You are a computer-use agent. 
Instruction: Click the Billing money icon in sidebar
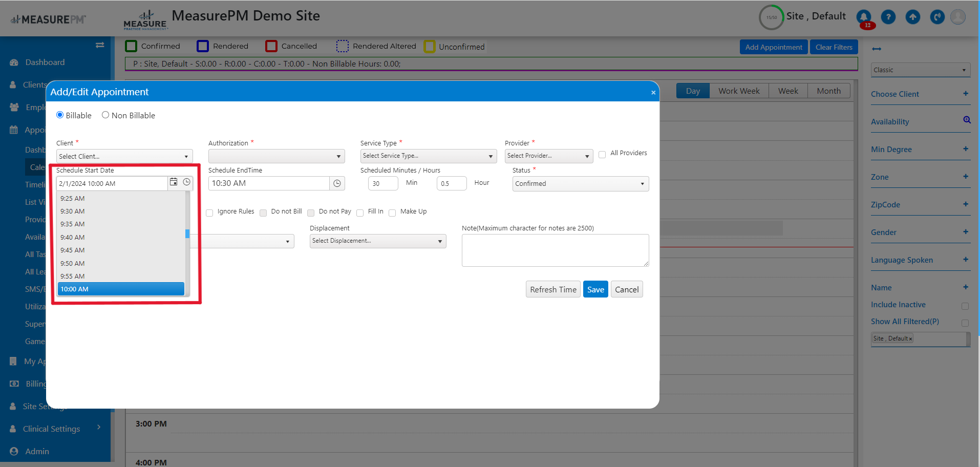pyautogui.click(x=15, y=384)
